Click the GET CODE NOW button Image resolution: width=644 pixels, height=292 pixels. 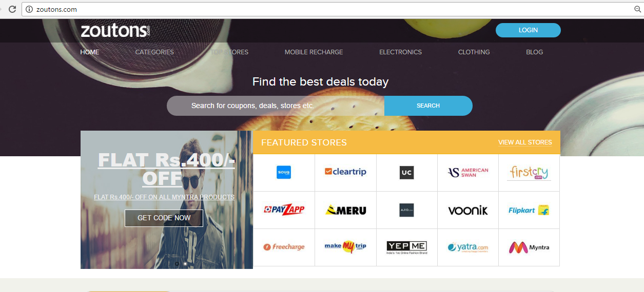click(164, 218)
